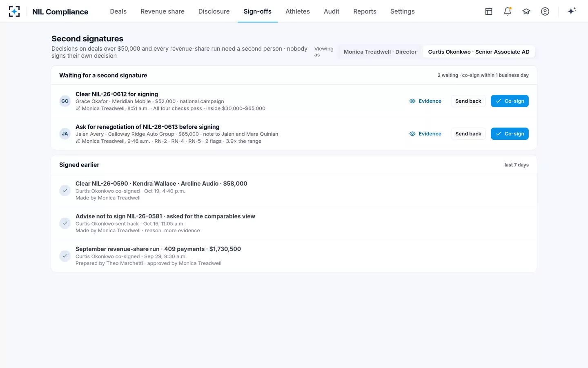588x368 pixels.
Task: Open the user account icon
Action: 545,11
